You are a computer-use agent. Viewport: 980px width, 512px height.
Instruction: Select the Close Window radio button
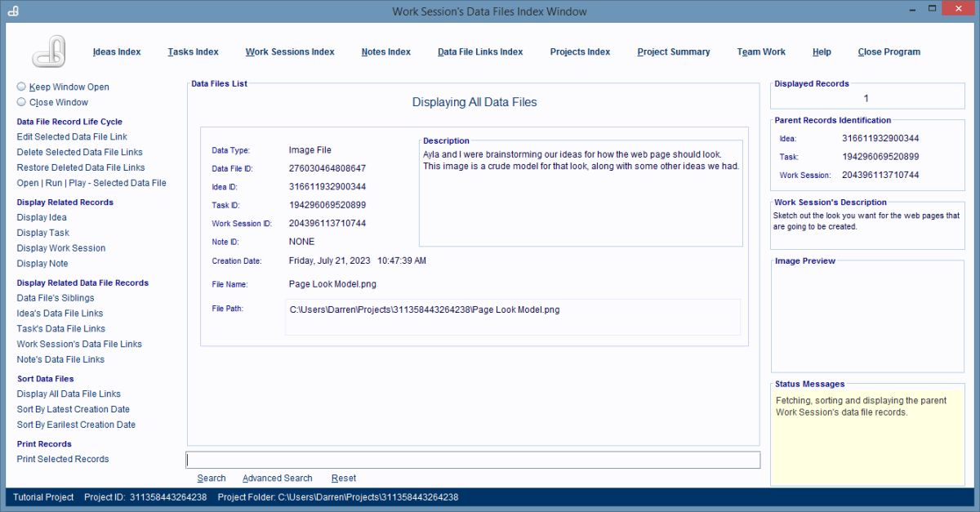pyautogui.click(x=21, y=102)
